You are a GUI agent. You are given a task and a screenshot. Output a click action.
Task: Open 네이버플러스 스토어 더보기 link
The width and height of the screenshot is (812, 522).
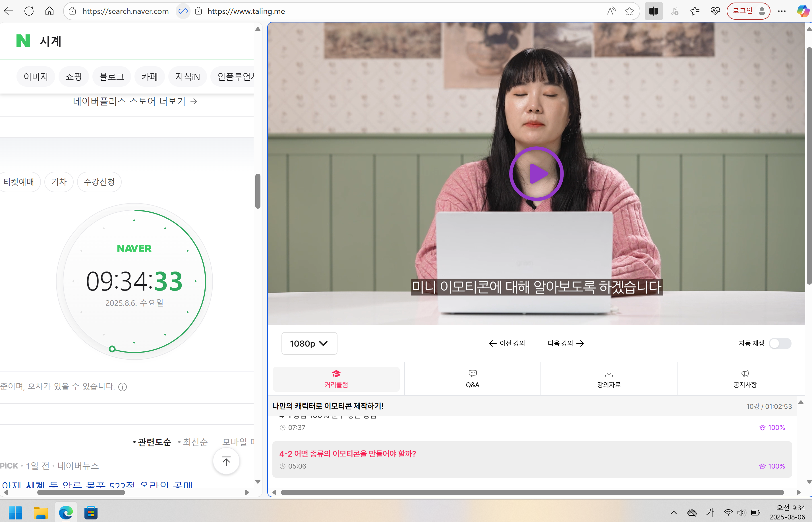pyautogui.click(x=135, y=101)
